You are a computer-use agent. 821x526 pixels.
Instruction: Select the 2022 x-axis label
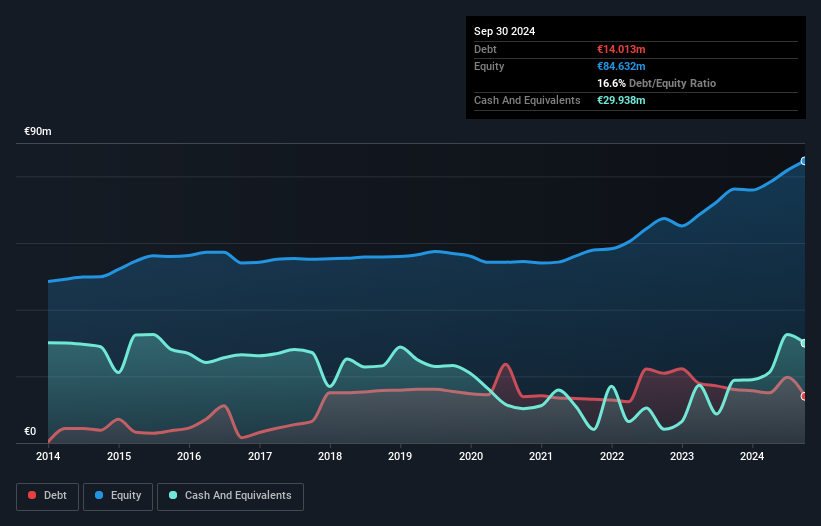click(x=612, y=456)
